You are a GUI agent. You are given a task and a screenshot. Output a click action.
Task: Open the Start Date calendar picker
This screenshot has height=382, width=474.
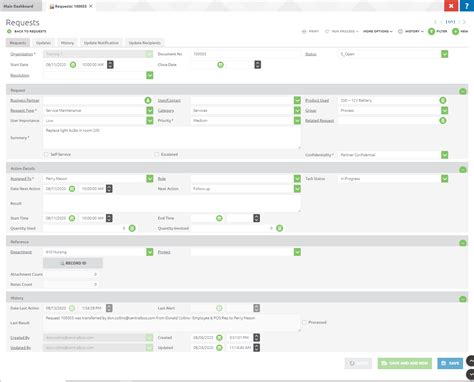[73, 65]
